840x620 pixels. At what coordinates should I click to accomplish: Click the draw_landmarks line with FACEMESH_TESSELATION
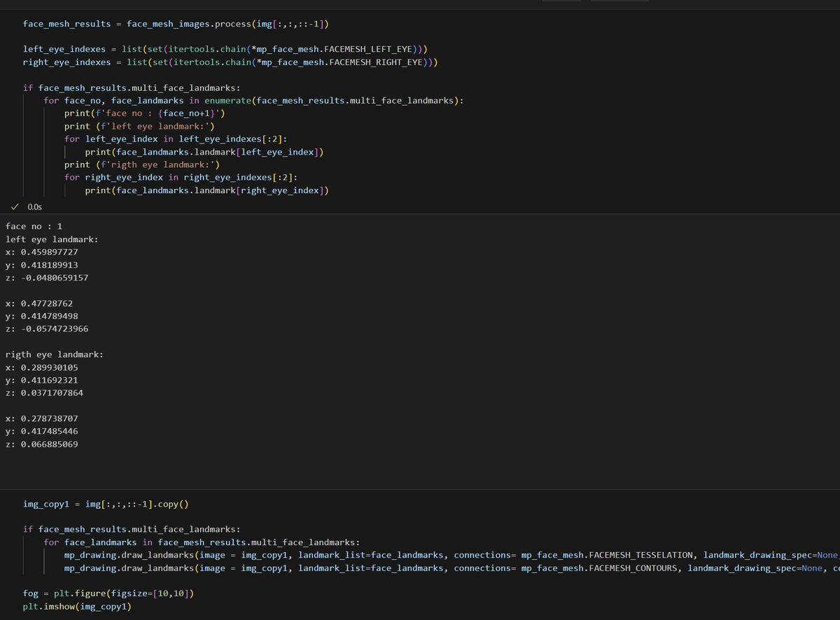[x=451, y=556]
